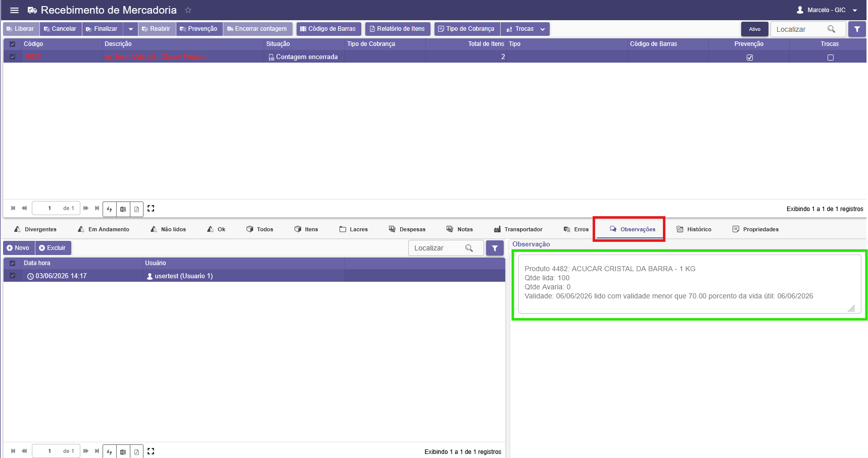Toggle select-all checkbox in observations grid header
The image size is (868, 458).
pyautogui.click(x=13, y=263)
